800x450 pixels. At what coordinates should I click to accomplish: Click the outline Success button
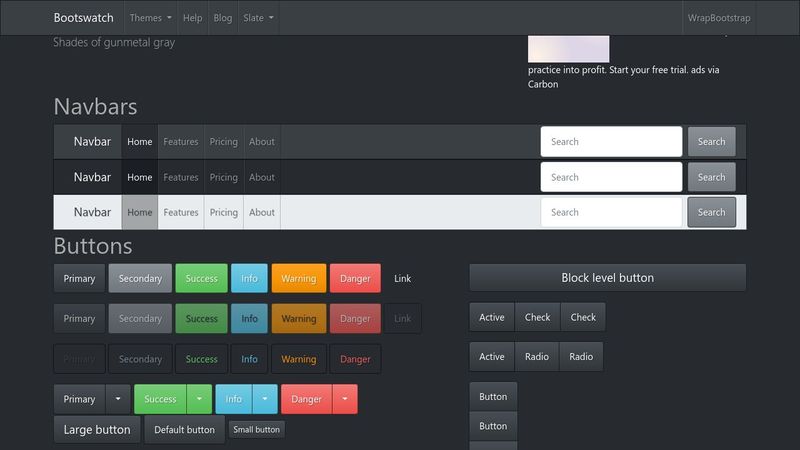201,359
